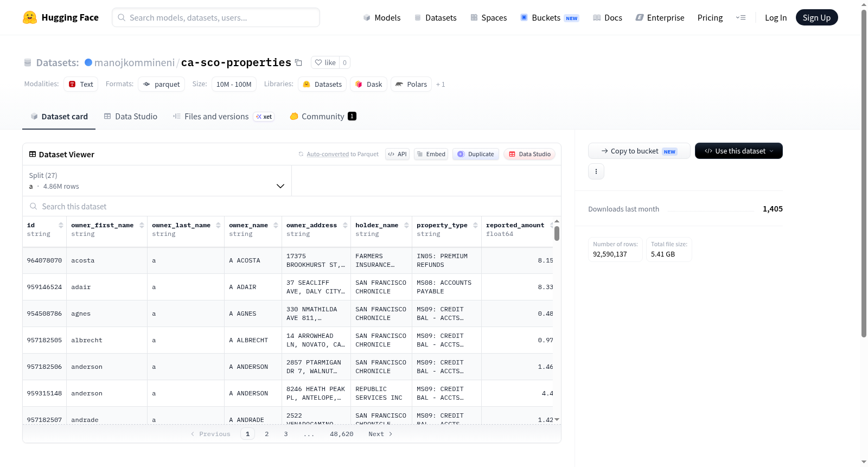Sort by holder_name column

(x=406, y=225)
